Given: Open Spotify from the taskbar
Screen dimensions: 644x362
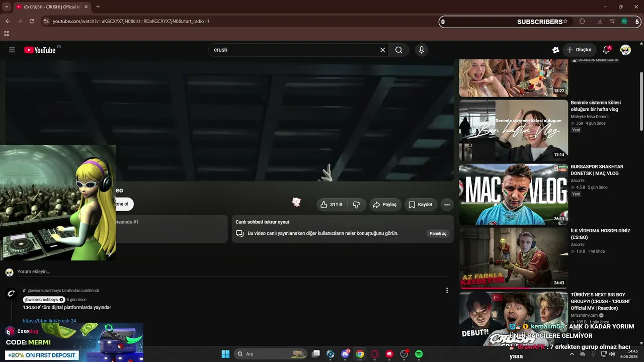Looking at the screenshot, I should tap(419, 354).
